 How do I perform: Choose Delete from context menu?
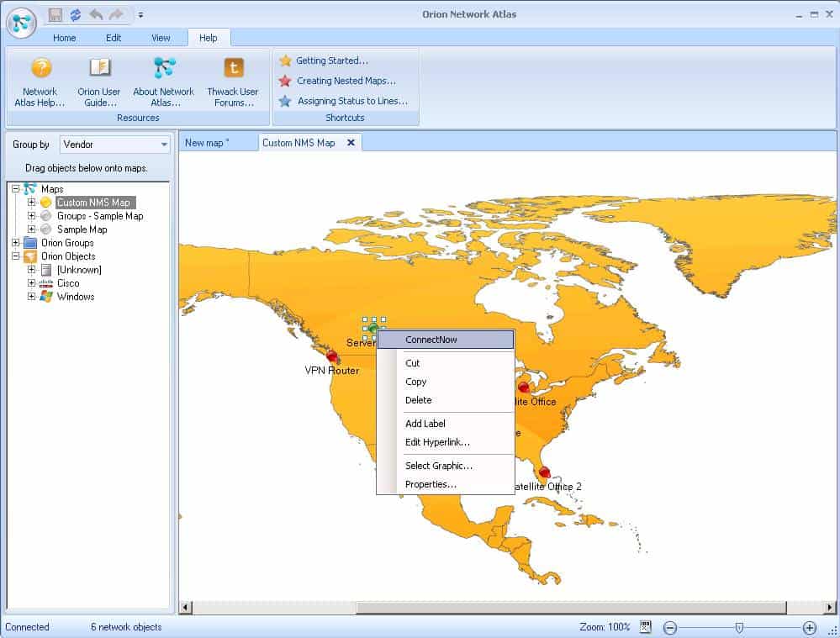coord(446,400)
